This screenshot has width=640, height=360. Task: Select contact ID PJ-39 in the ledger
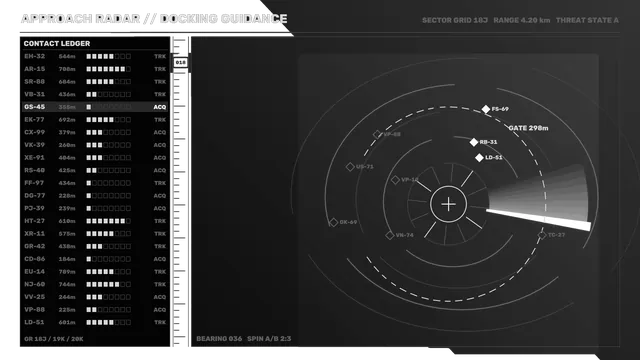[34, 208]
